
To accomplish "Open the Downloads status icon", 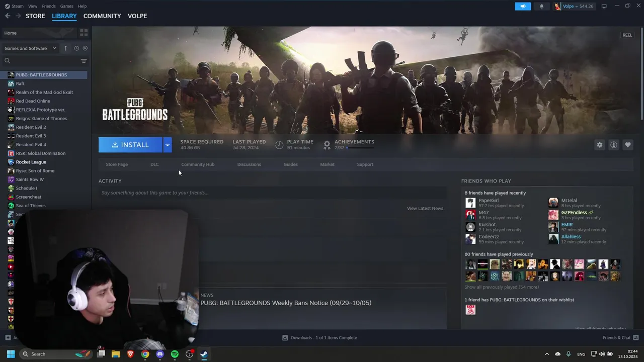I will [x=285, y=338].
